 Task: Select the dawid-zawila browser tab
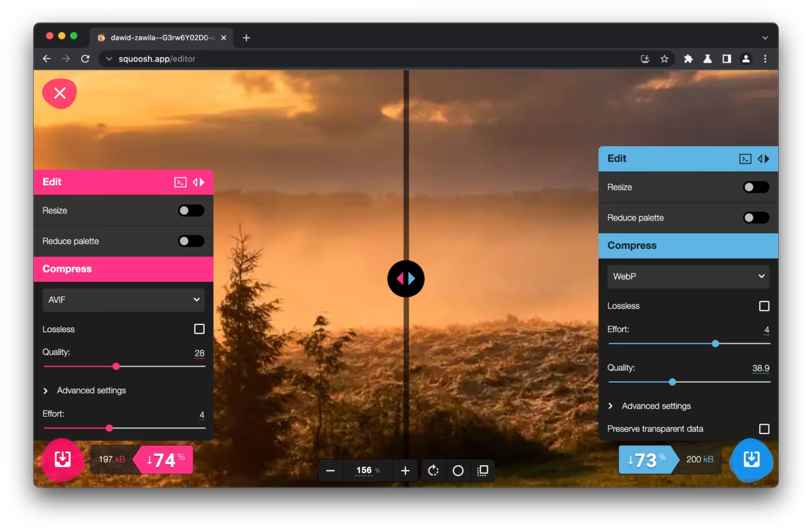coord(162,38)
